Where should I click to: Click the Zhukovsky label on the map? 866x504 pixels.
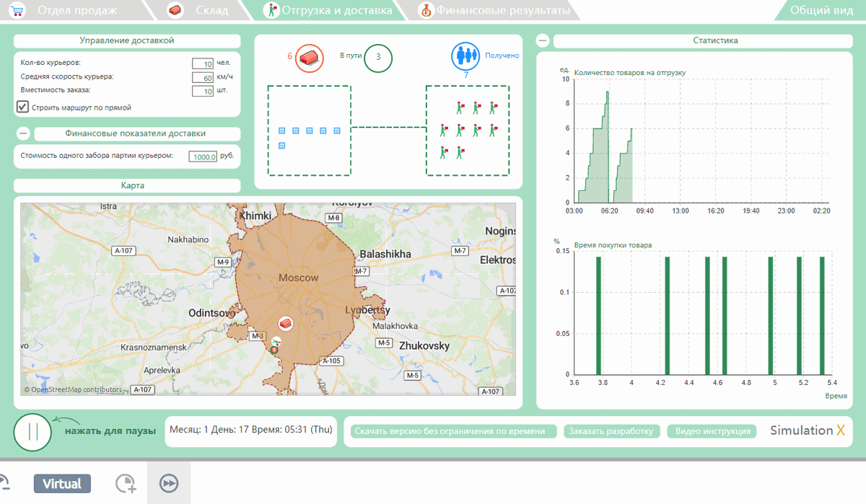click(x=424, y=346)
